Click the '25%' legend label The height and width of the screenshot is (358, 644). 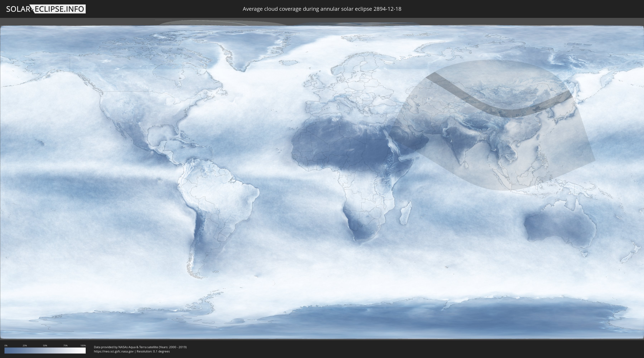pyautogui.click(x=25, y=345)
